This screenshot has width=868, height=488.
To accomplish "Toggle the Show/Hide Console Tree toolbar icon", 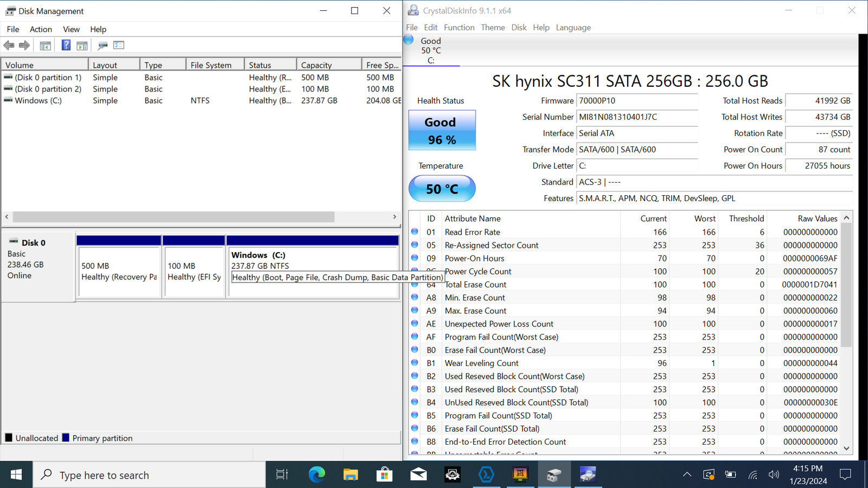I will (46, 46).
